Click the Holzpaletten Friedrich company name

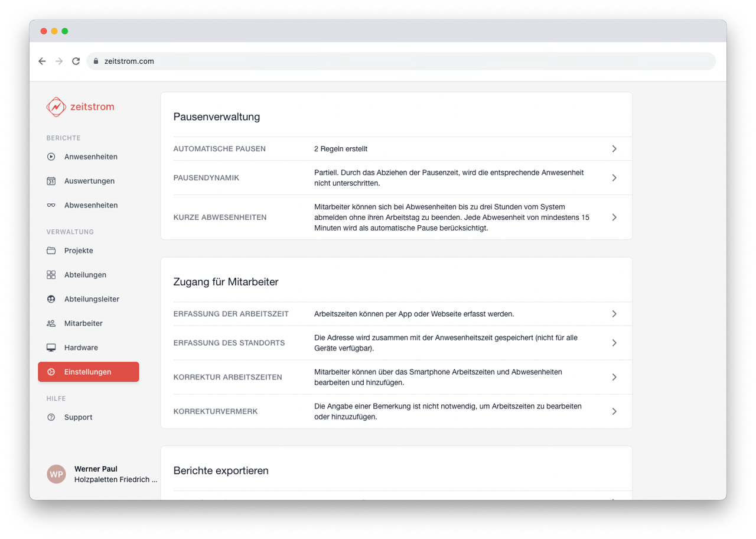coord(116,480)
